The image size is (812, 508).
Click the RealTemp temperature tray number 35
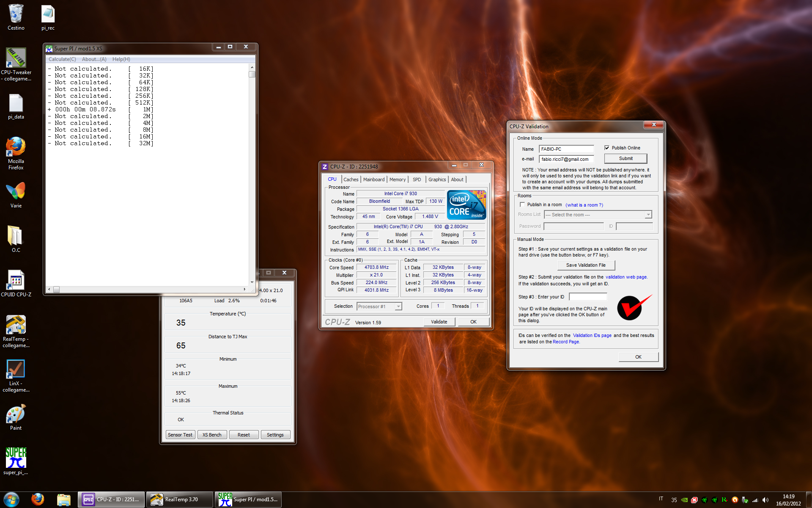tap(674, 500)
